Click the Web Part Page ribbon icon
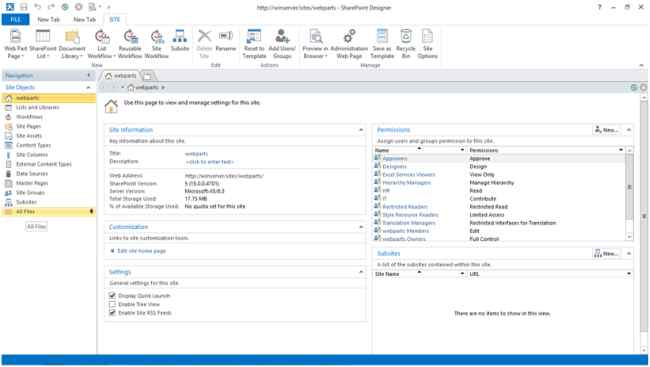Viewport: 650px width, 367px height. (15, 36)
